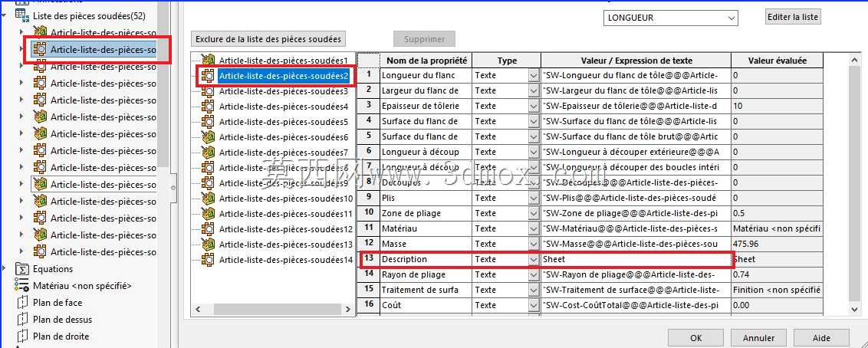Select Article-liste-des-pièces-soudées2 in the dialog list

(284, 75)
